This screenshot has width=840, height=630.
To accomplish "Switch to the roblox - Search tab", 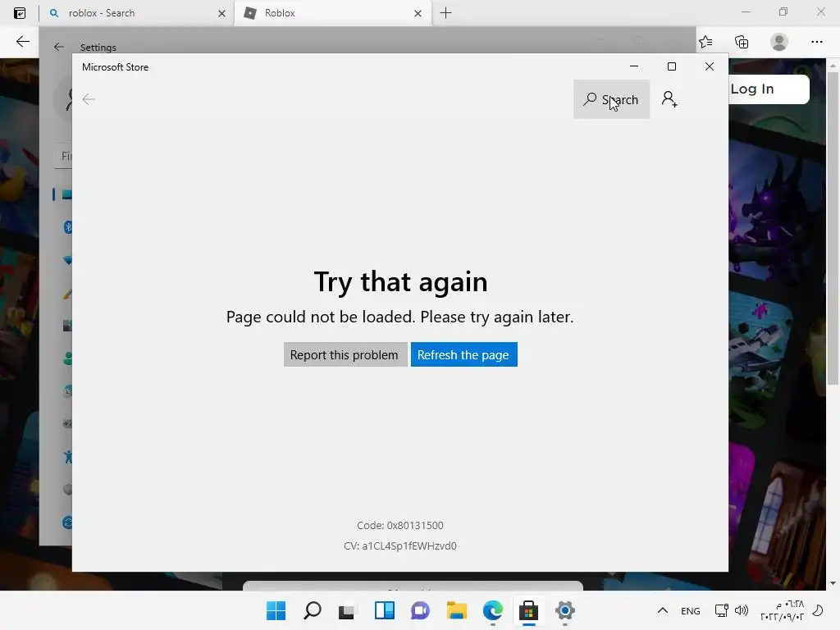I will pyautogui.click(x=137, y=13).
